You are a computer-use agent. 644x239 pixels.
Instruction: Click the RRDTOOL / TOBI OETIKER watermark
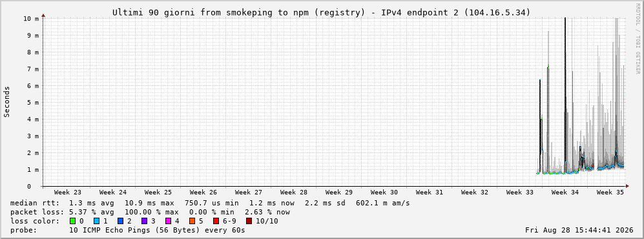tap(638, 39)
